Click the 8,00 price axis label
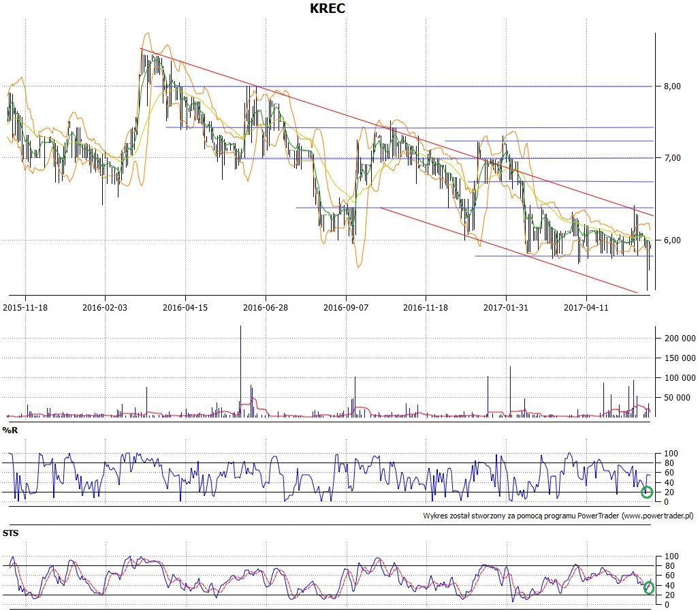 coord(672,87)
